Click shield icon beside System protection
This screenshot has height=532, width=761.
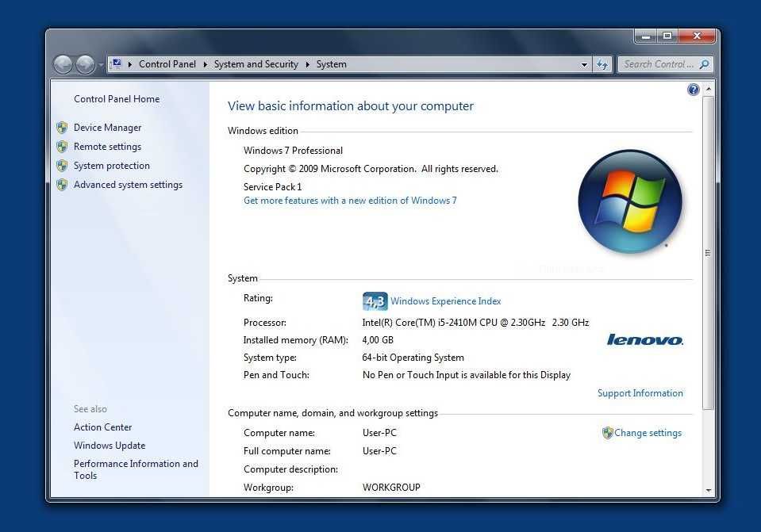click(x=62, y=166)
